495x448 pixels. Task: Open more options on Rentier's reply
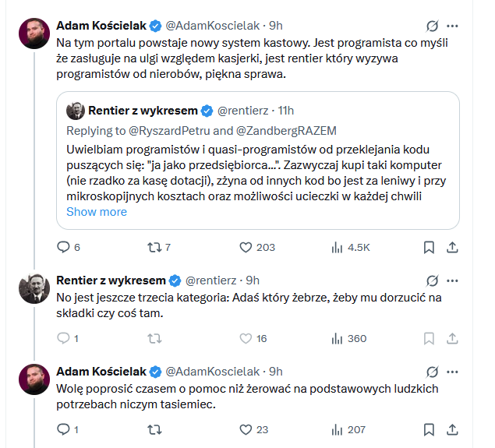coord(452,280)
